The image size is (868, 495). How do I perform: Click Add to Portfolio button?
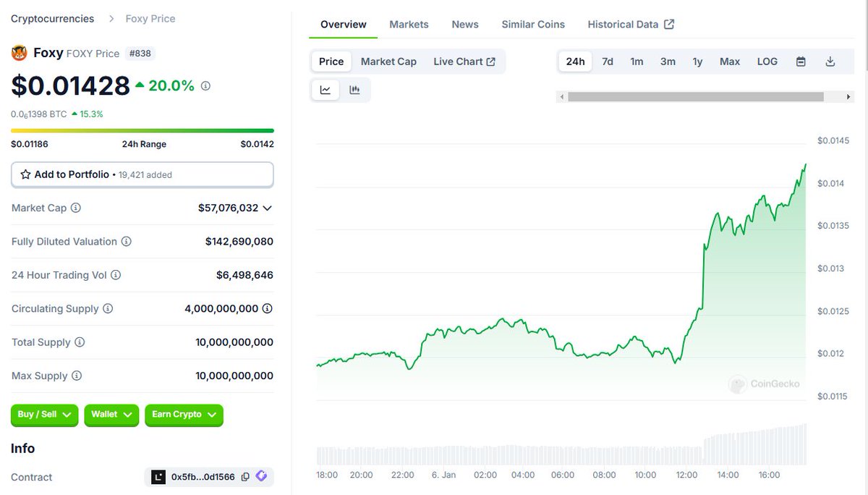pos(142,174)
